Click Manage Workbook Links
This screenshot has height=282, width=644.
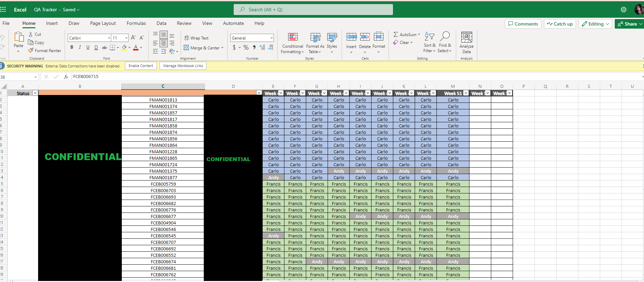183,66
